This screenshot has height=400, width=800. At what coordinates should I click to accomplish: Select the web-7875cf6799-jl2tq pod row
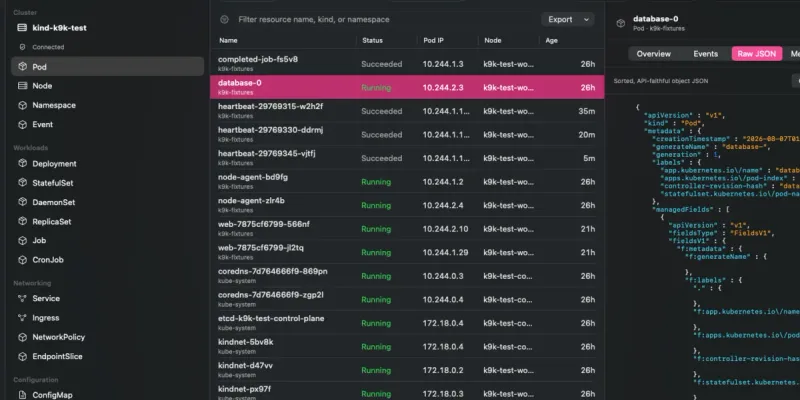[407, 252]
